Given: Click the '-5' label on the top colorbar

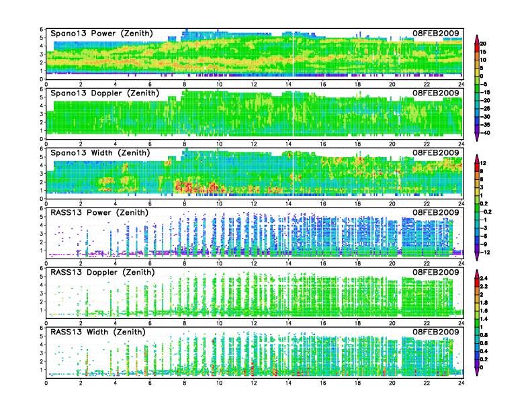Looking at the screenshot, I should (x=484, y=85).
